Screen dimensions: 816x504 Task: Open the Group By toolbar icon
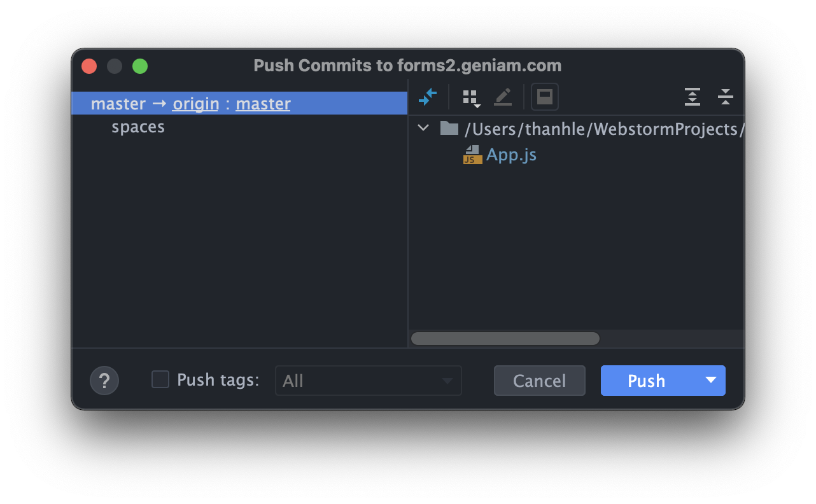pyautogui.click(x=471, y=97)
